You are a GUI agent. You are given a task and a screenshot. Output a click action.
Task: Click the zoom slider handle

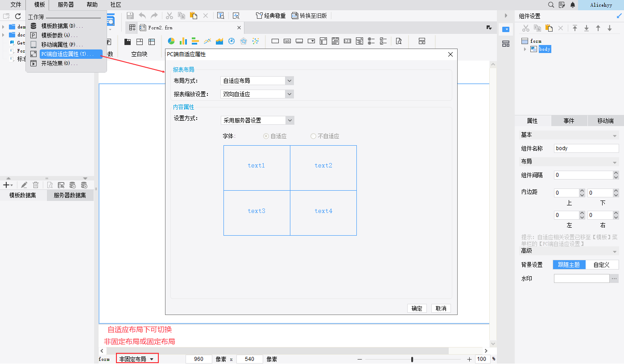[x=412, y=359]
